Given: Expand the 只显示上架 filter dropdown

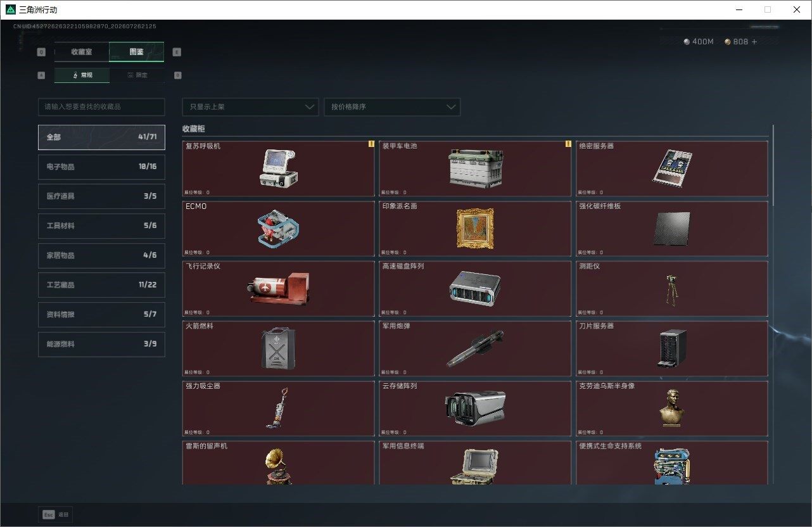Looking at the screenshot, I should (250, 107).
